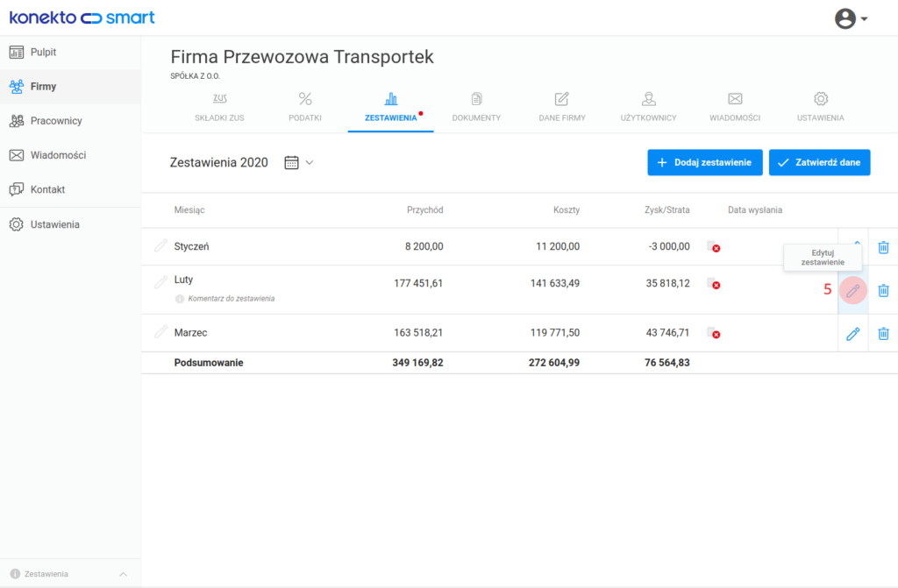Click the Styczeń not-sent status icon
The height and width of the screenshot is (588, 898).
[x=714, y=247]
